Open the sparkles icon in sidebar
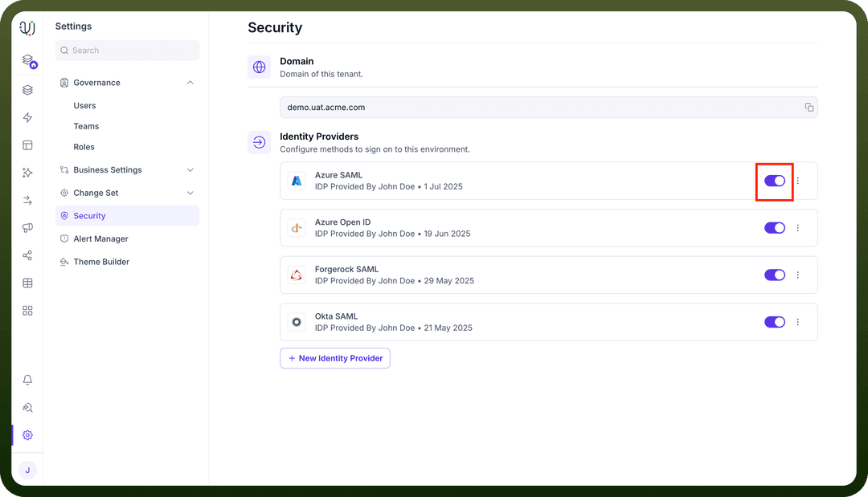 click(x=27, y=173)
